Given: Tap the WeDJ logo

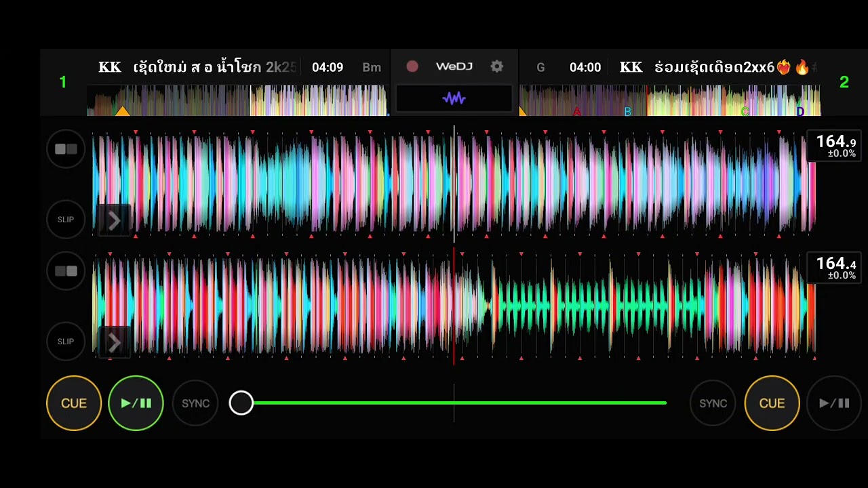Looking at the screenshot, I should [454, 66].
